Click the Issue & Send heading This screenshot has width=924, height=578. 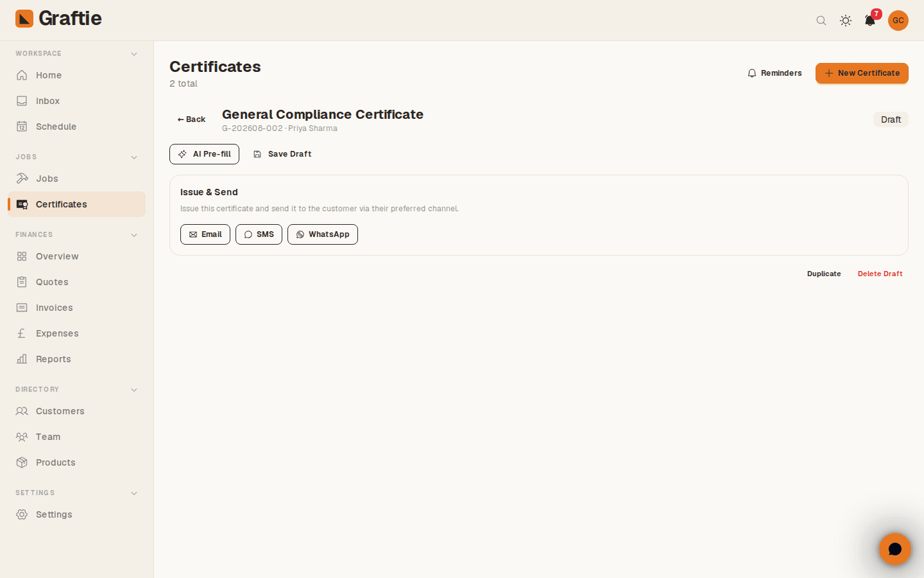[209, 192]
